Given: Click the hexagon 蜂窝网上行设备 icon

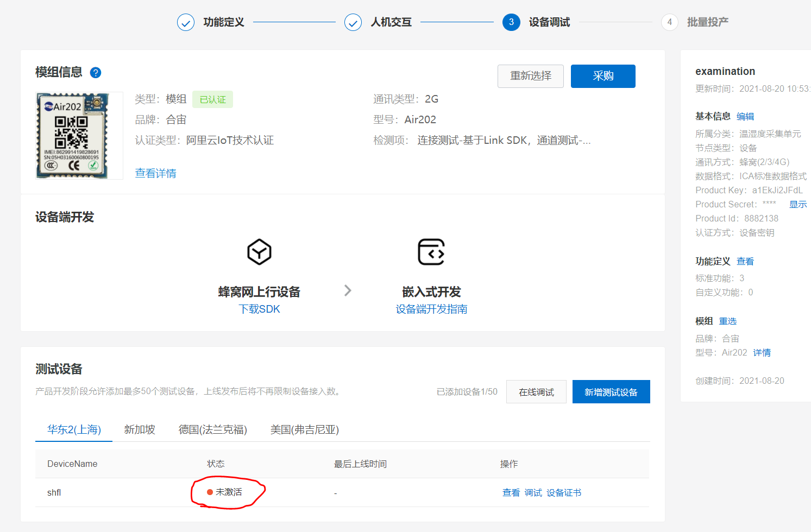Looking at the screenshot, I should (x=259, y=252).
